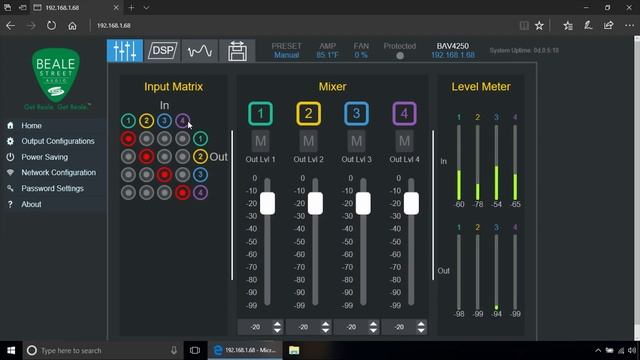Select mixer channel 3 blue square
Viewport: 640px width, 360px height.
(356, 113)
